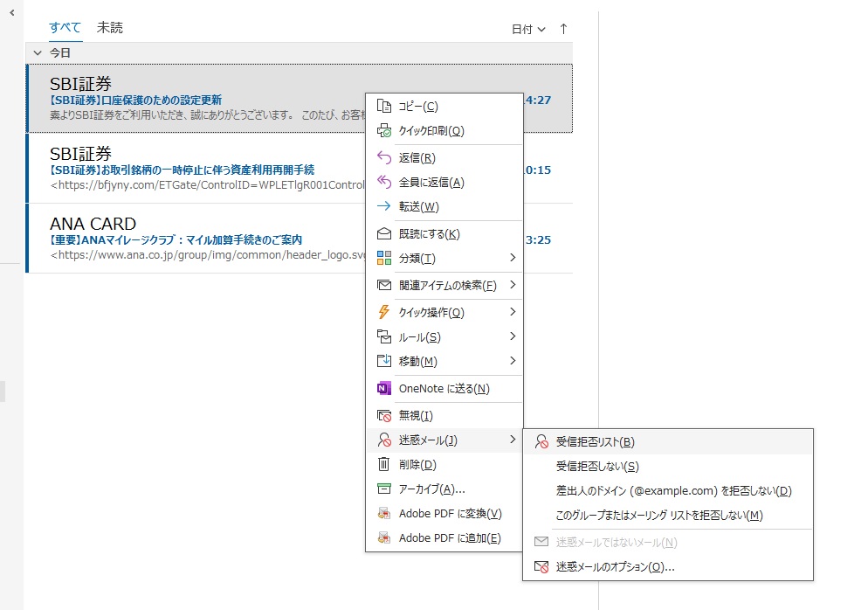This screenshot has width=868, height=610.
Task: Click the Archive box icon
Action: pos(383,489)
